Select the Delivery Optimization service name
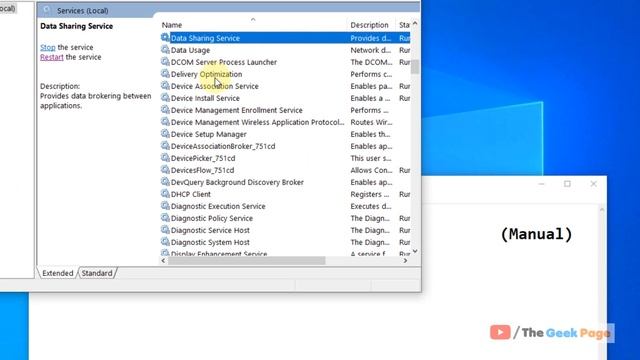Viewport: 640px width, 360px height. click(x=206, y=74)
